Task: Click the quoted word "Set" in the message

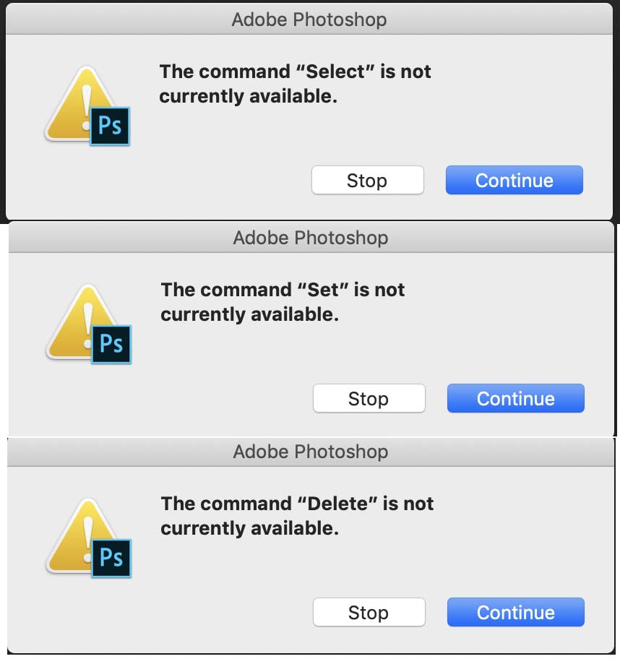Action: 324,290
